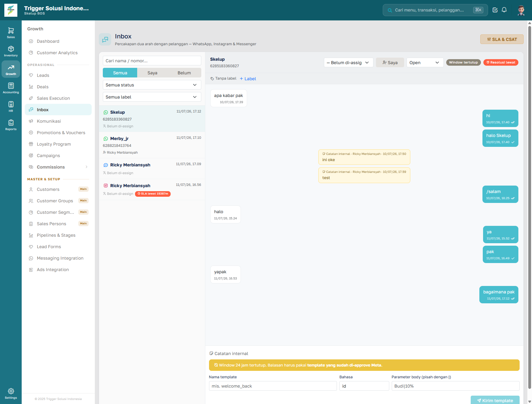This screenshot has width=532, height=404.
Task: Select the Belum filter tab
Action: [184, 73]
